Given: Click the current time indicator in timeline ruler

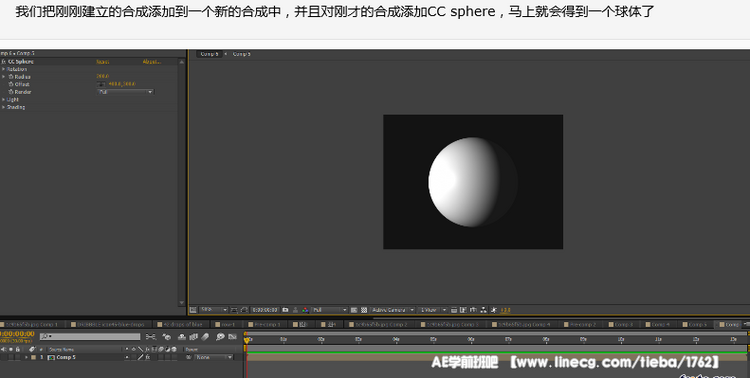Looking at the screenshot, I should 247,340.
